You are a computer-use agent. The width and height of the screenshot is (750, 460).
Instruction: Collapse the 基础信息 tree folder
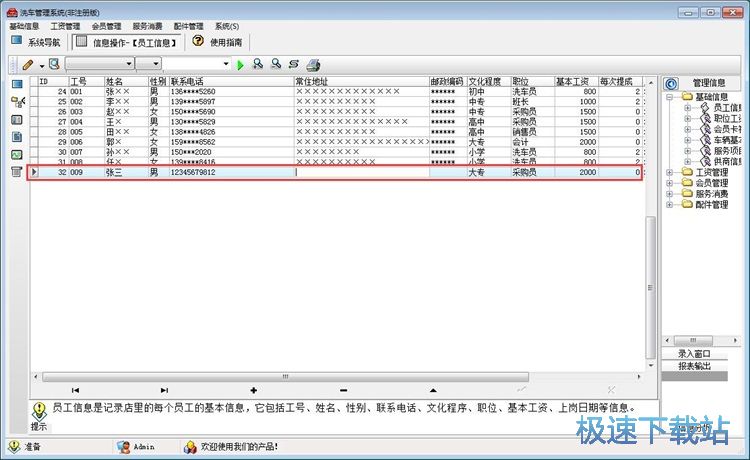669,97
